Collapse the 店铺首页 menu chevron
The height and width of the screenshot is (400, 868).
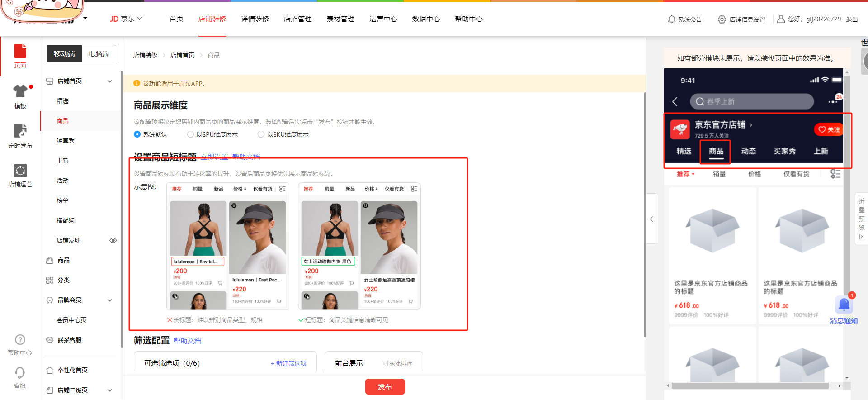coord(110,81)
